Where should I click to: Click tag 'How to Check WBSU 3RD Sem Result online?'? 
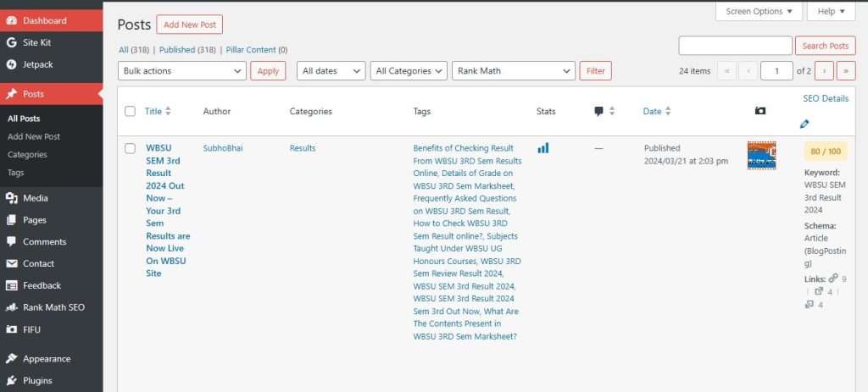[x=460, y=229]
